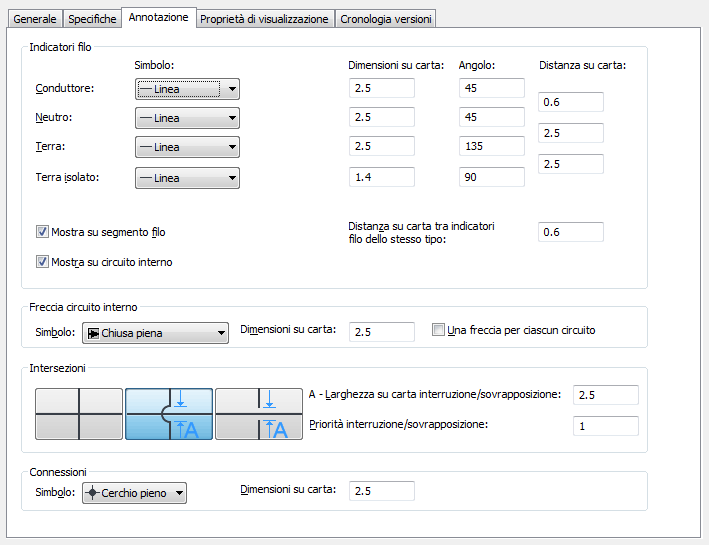The height and width of the screenshot is (545, 709).
Task: Check Una freccia per ciascun circuito
Action: (438, 330)
